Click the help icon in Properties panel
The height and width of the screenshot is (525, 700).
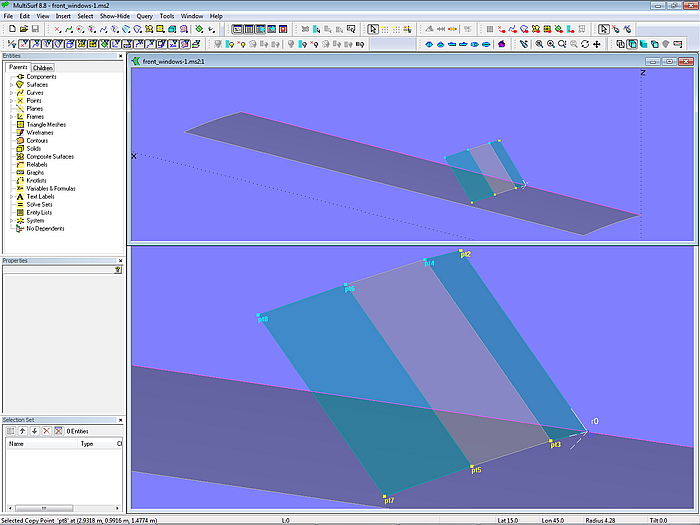[x=118, y=270]
